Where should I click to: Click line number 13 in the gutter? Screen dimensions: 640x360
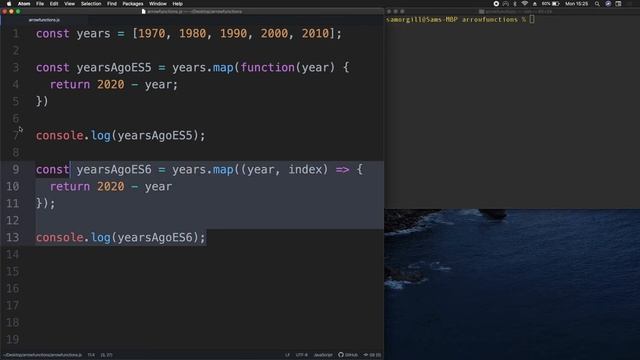(13, 237)
